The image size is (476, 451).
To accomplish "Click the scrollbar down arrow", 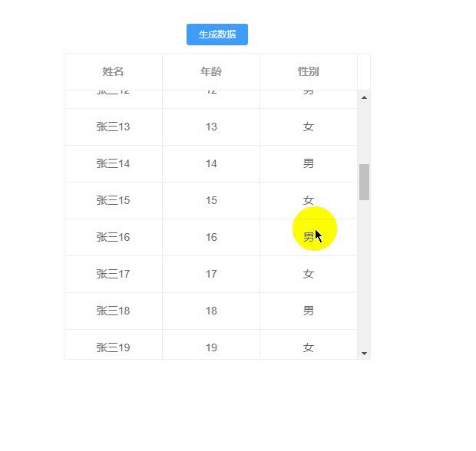I will [x=364, y=354].
